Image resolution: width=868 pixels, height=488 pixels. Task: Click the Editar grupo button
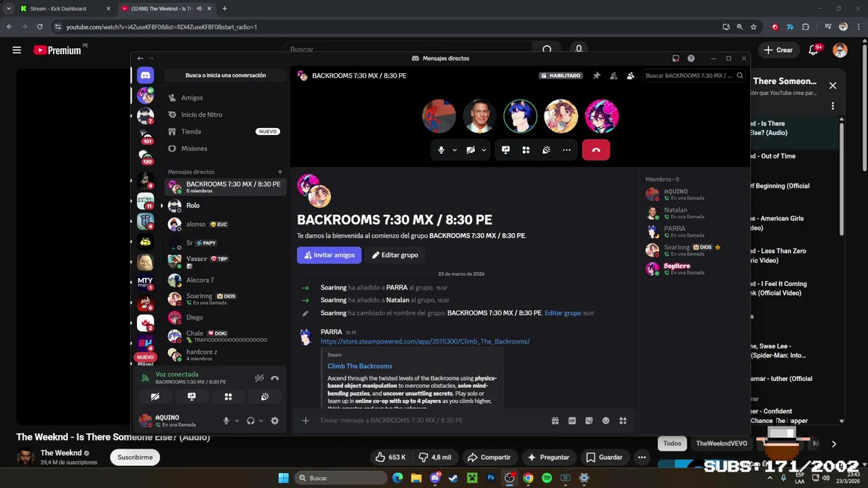point(395,255)
